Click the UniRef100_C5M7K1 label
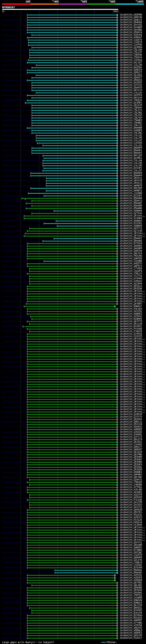146x644 pixels. click(131, 595)
